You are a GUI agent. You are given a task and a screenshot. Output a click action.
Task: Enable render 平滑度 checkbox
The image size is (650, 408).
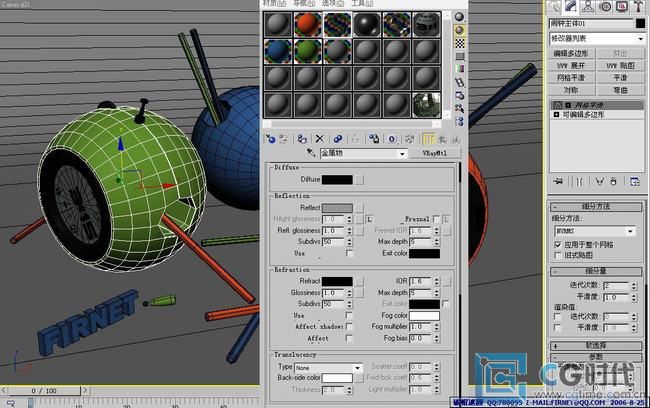558,328
